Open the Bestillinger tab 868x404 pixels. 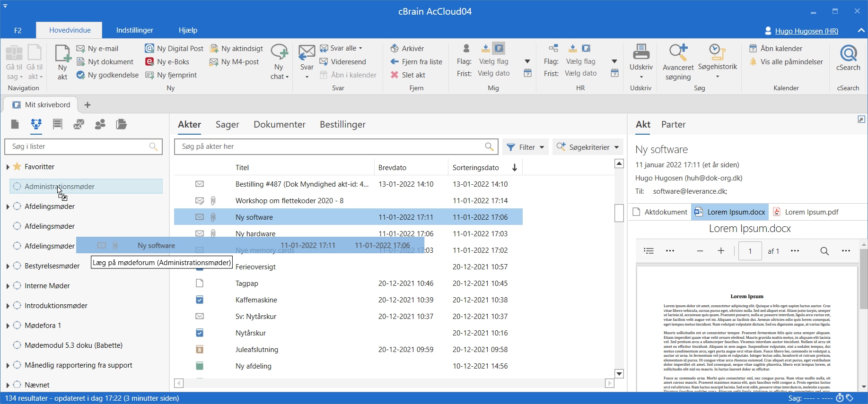coord(342,124)
